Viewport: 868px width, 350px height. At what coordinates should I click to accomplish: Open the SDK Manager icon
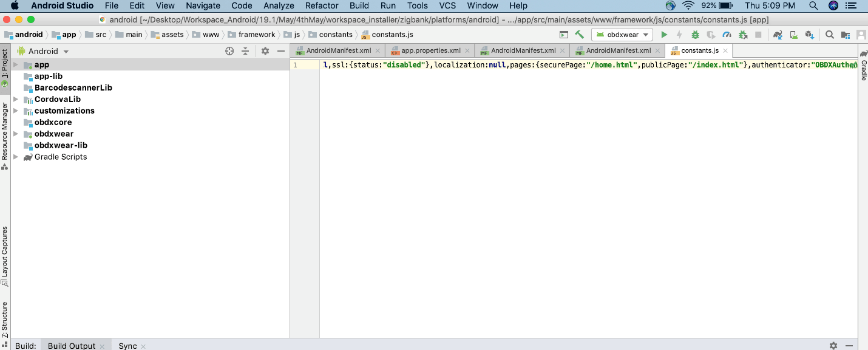click(809, 35)
